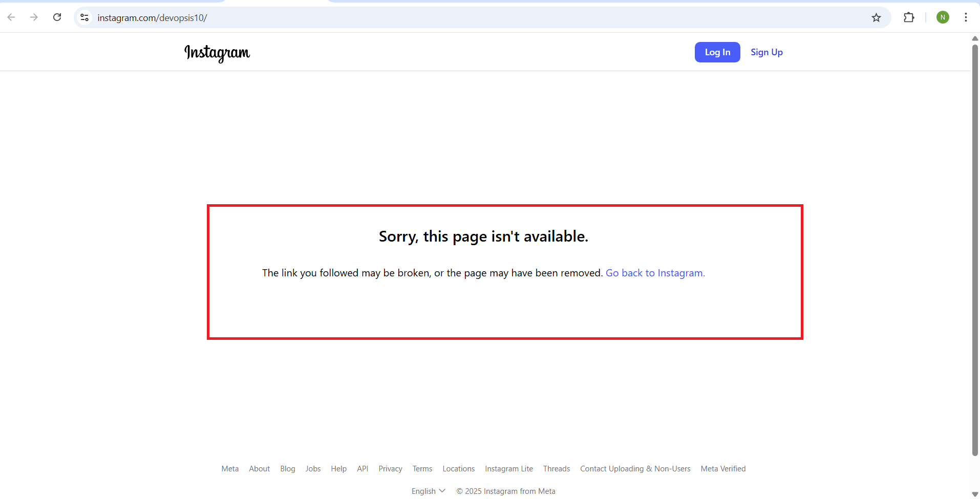Click the Sign Up link

(766, 52)
